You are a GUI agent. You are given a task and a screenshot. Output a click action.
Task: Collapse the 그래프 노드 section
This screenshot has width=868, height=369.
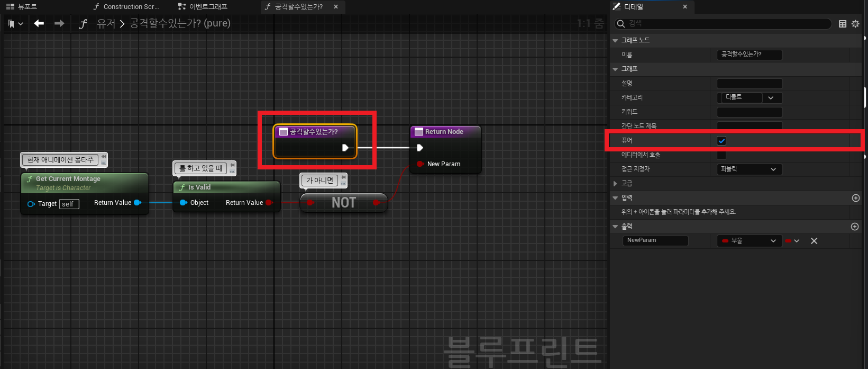[x=615, y=40]
